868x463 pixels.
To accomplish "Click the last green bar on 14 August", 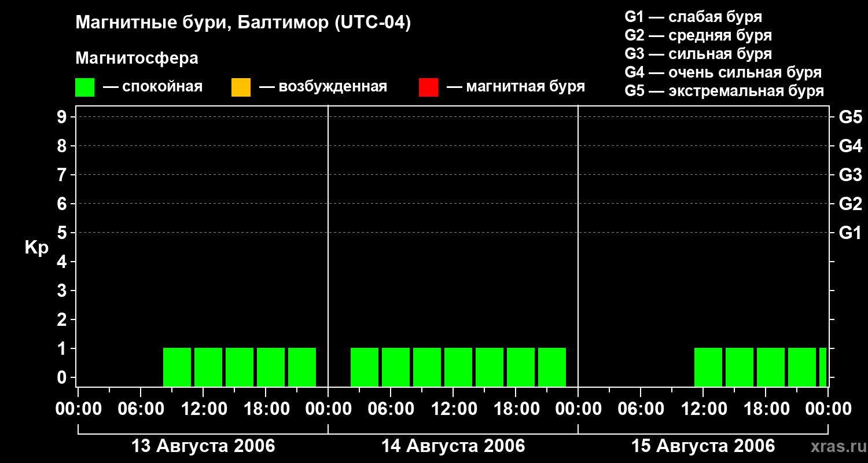I will click(552, 367).
